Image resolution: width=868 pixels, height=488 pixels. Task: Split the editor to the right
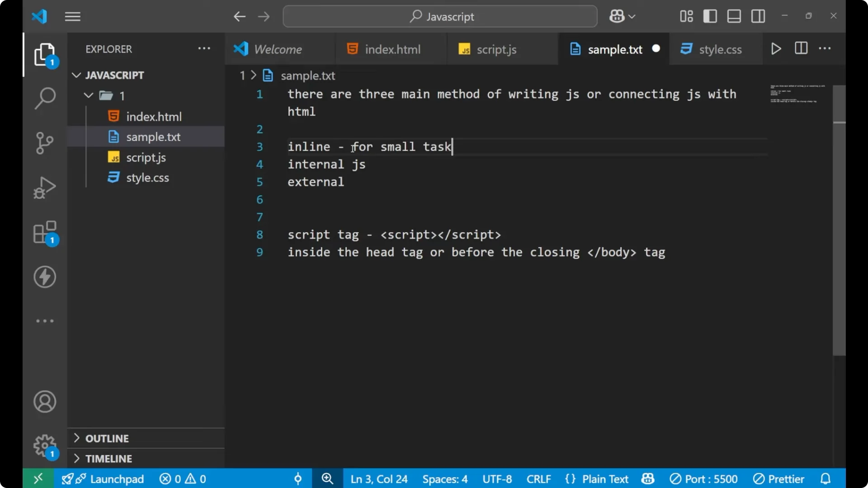[x=801, y=48]
